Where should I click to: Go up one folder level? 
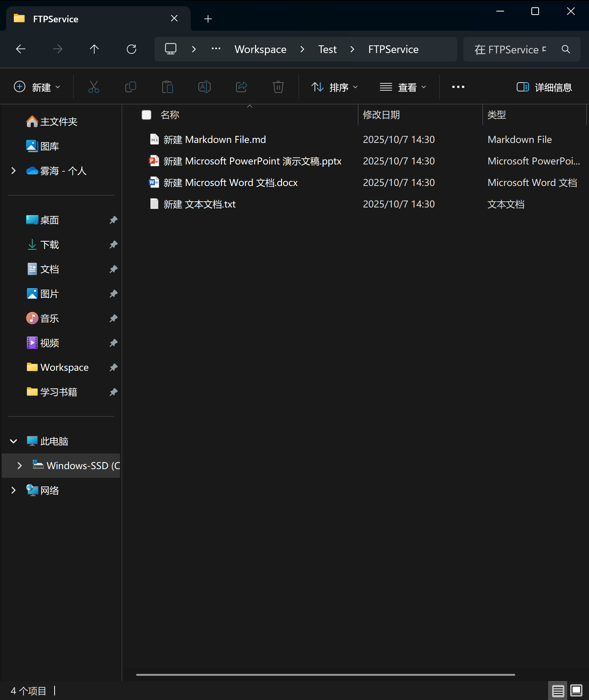(94, 49)
